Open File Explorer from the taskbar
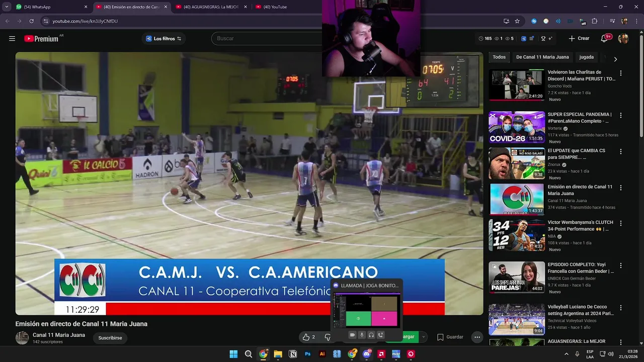The width and height of the screenshot is (644, 362). pos(278,354)
